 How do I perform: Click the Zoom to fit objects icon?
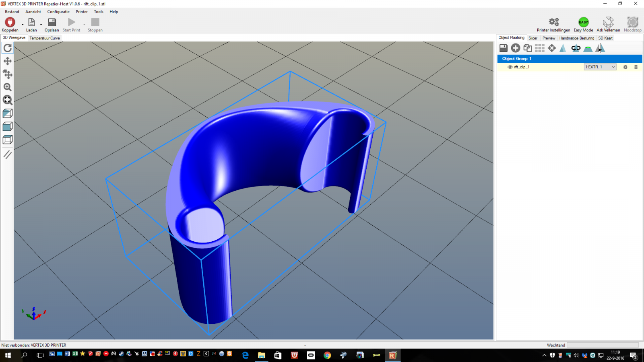pos(8,100)
